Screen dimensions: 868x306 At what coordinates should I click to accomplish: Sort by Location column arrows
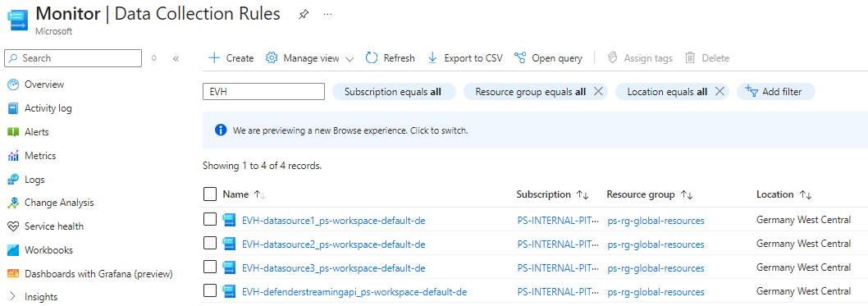click(806, 194)
